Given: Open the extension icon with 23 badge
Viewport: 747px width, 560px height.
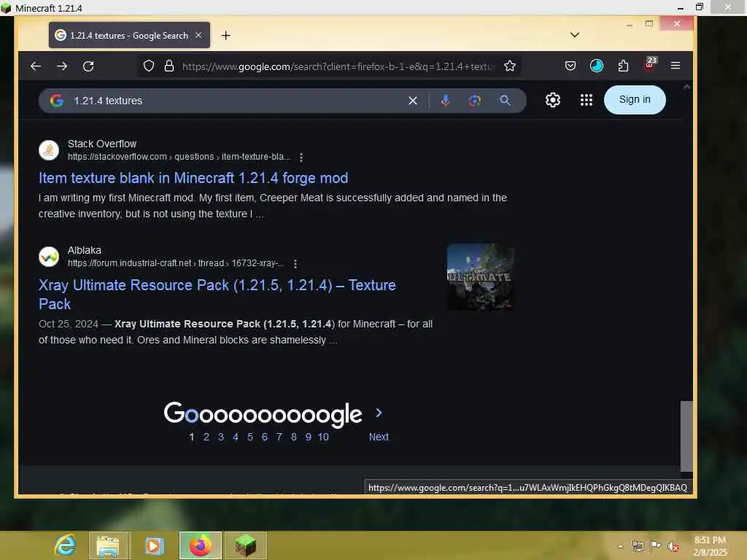Looking at the screenshot, I should (x=651, y=64).
